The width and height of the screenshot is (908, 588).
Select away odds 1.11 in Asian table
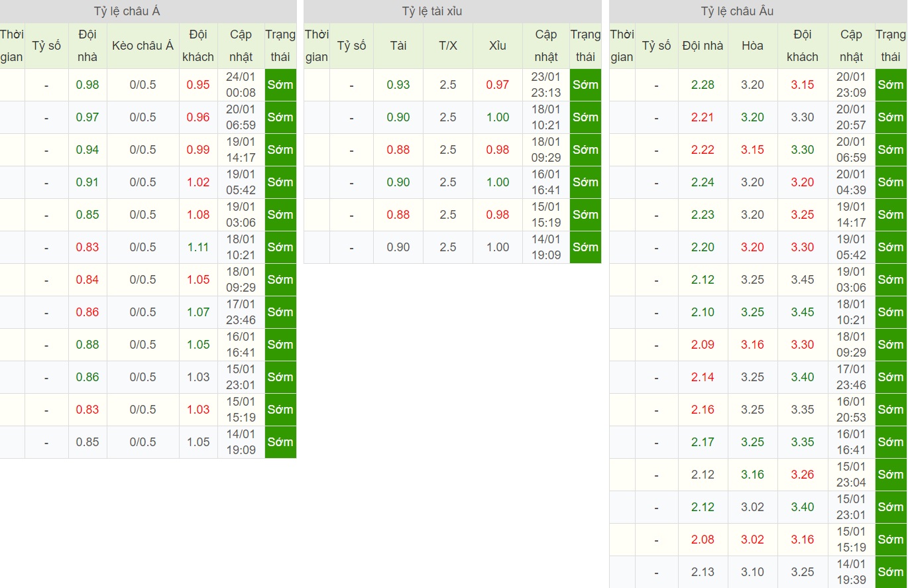(198, 247)
